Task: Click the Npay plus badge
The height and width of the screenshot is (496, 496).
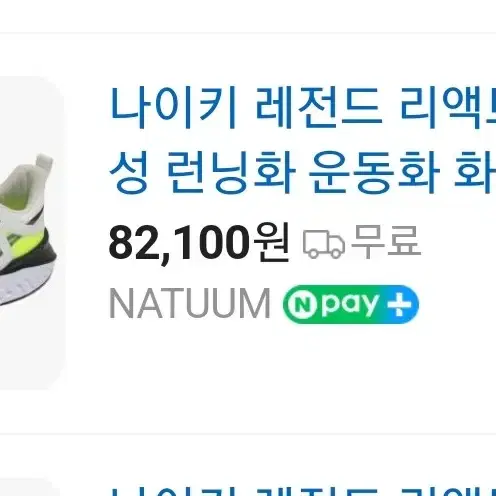Action: coord(351,304)
